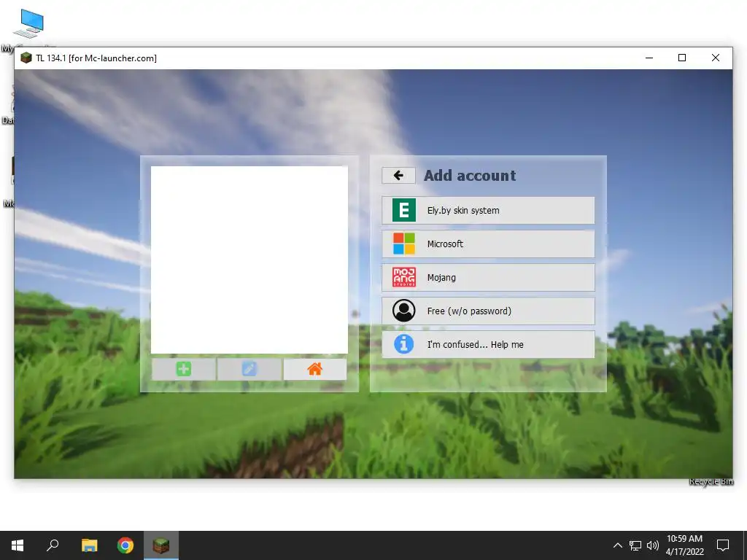Pick the Mojang account option
This screenshot has width=747, height=560.
pos(488,277)
